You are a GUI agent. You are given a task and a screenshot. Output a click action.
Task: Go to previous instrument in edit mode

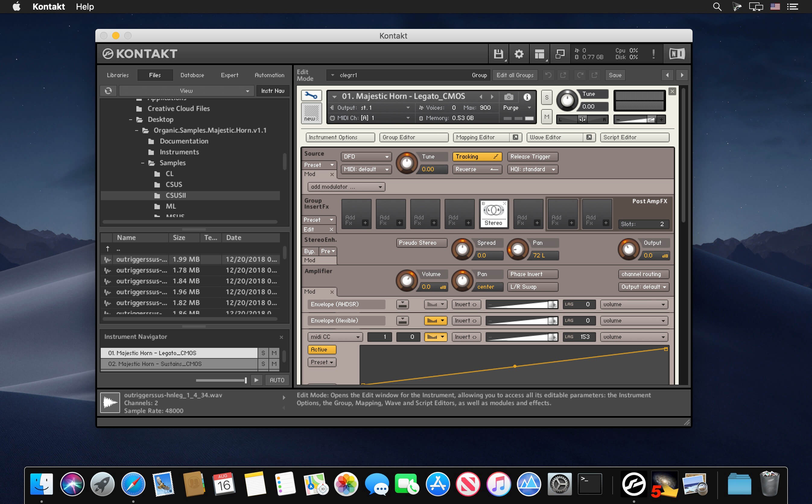(667, 75)
